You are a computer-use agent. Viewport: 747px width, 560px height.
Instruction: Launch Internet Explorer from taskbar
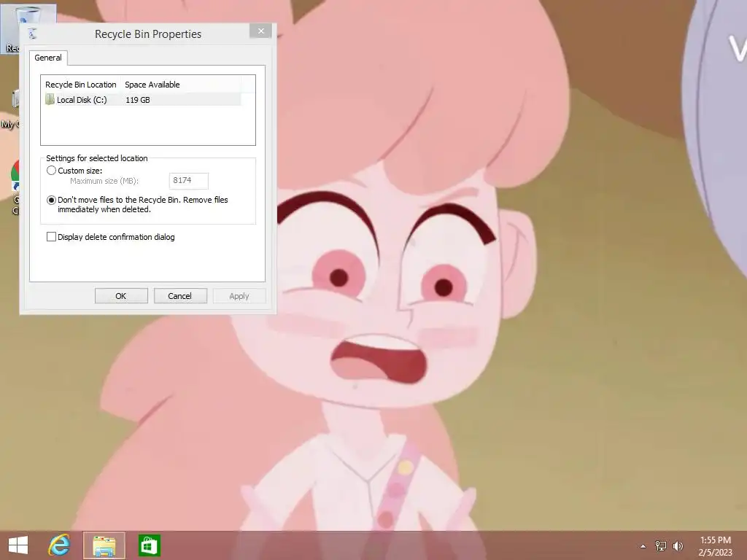pyautogui.click(x=59, y=545)
